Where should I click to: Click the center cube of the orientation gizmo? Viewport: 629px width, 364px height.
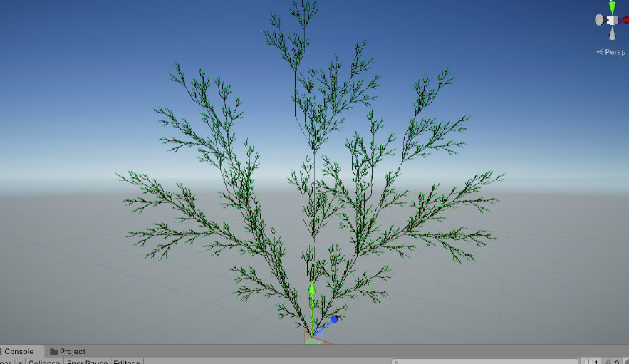[x=612, y=20]
